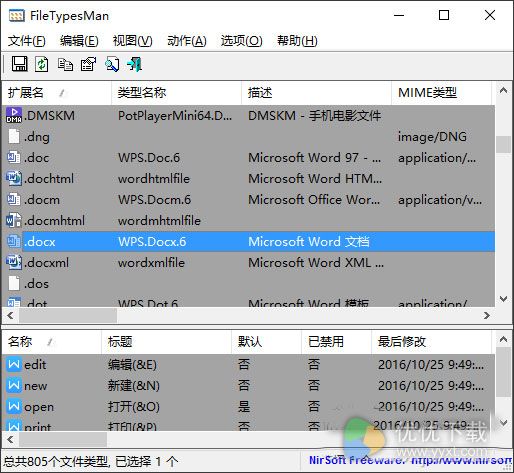Open the NirSoft Freeware link in status bar
Image resolution: width=514 pixels, height=473 pixels.
[x=410, y=460]
